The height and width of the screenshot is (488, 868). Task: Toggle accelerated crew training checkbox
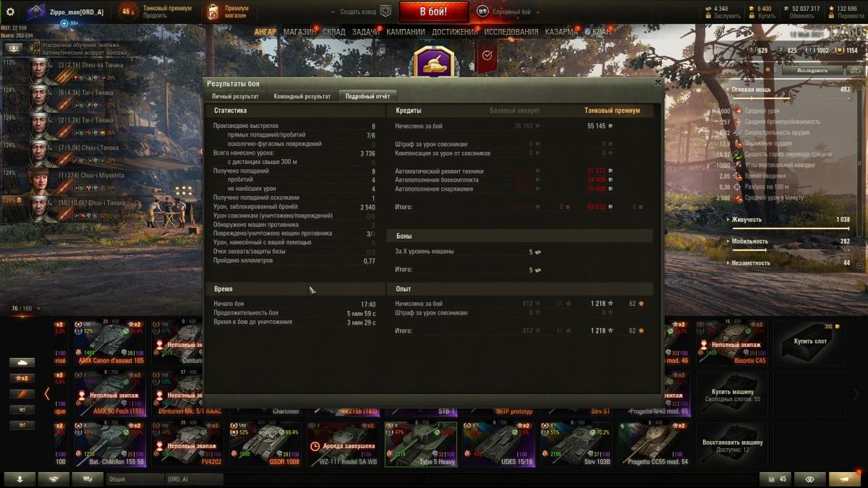tap(37, 45)
